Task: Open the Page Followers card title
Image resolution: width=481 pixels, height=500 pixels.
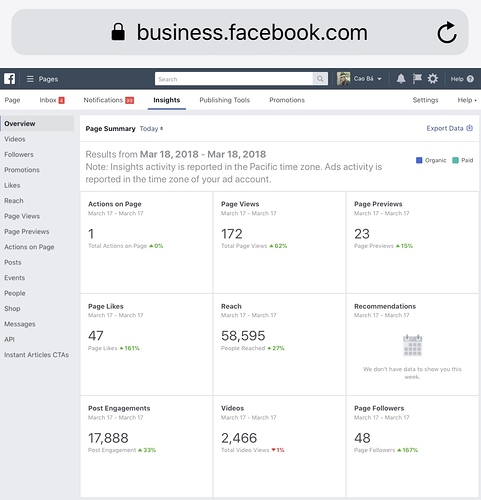Action: [379, 408]
